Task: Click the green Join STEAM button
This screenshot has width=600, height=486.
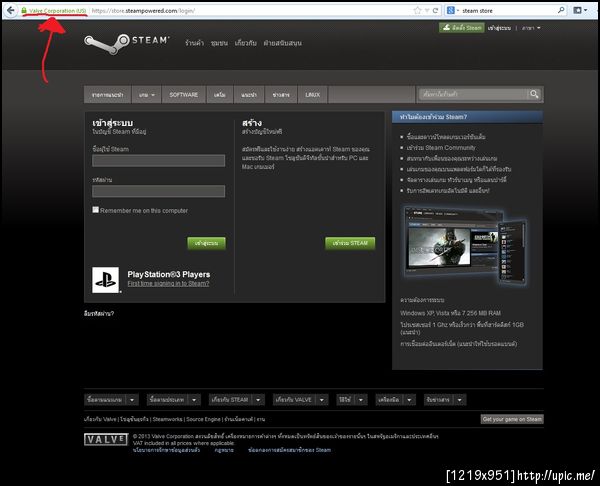Action: tap(350, 243)
